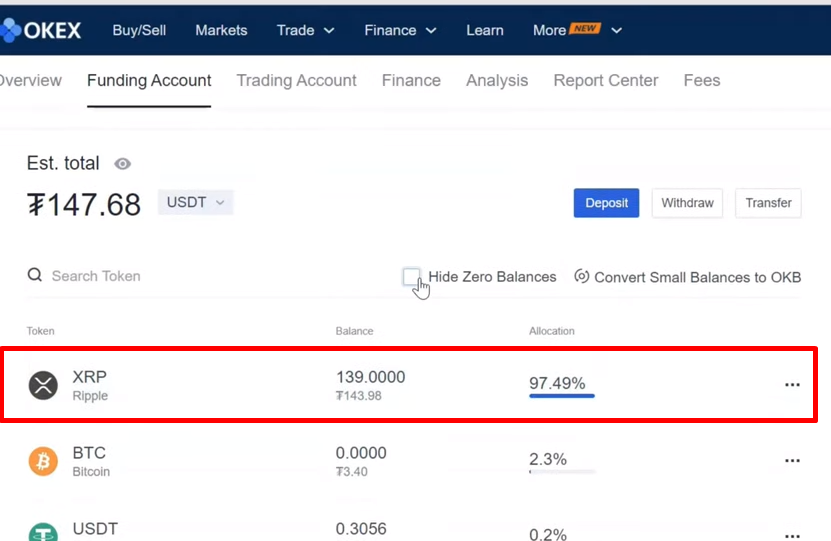Open the USDT currency selector dropdown

coord(196,202)
